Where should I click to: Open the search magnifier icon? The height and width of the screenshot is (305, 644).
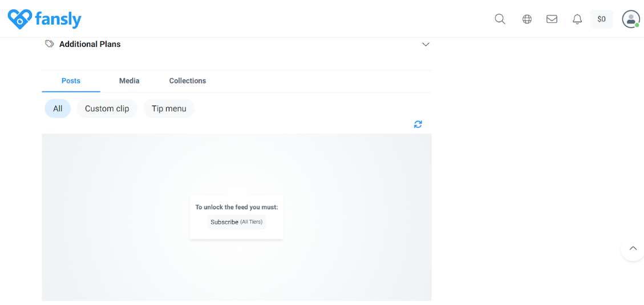(500, 19)
